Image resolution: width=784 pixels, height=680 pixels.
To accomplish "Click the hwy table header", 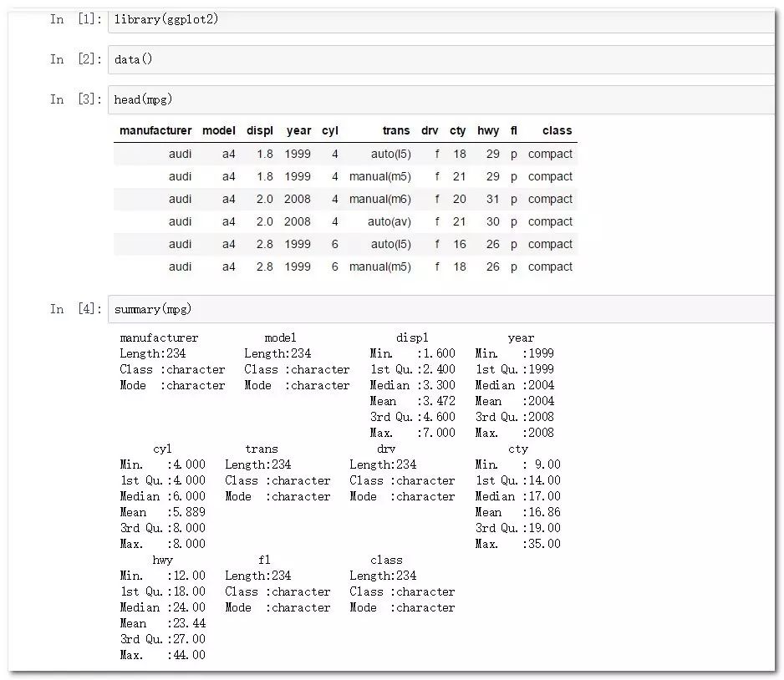I will [x=488, y=131].
